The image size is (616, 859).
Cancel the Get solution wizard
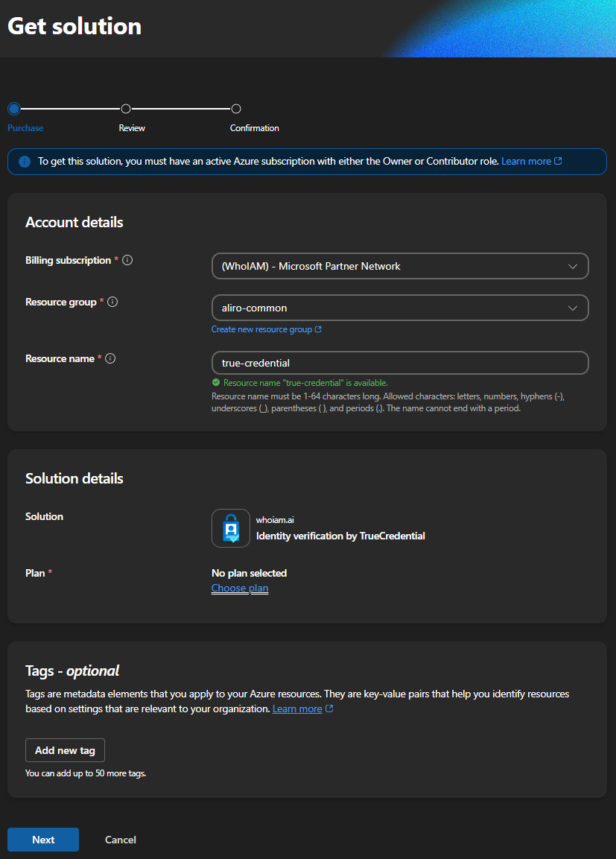[120, 840]
